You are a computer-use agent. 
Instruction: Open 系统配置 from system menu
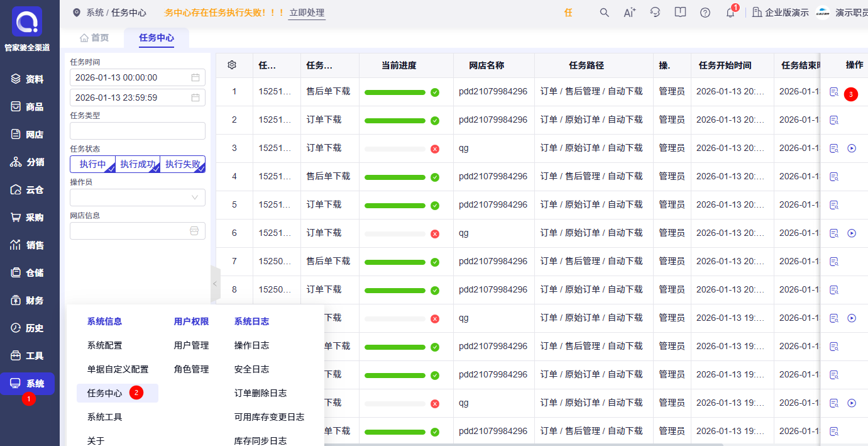click(x=105, y=345)
